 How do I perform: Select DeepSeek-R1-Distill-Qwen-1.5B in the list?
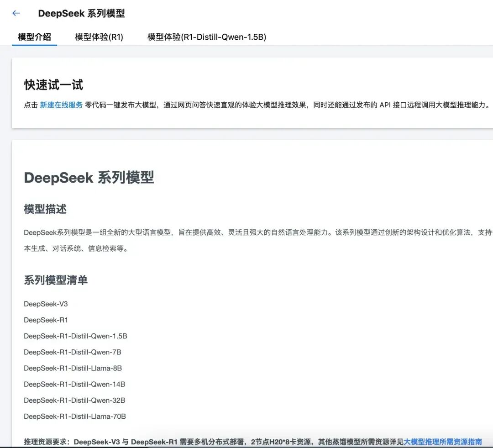pyautogui.click(x=75, y=336)
